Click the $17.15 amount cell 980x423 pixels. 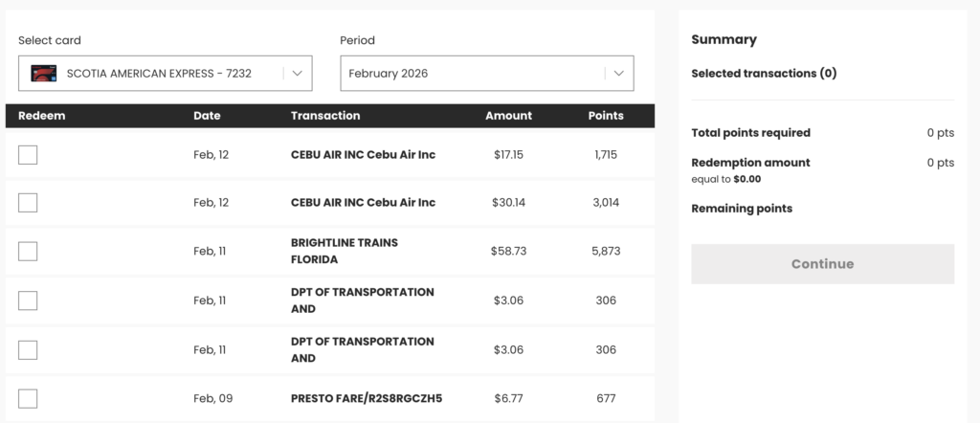tap(509, 154)
